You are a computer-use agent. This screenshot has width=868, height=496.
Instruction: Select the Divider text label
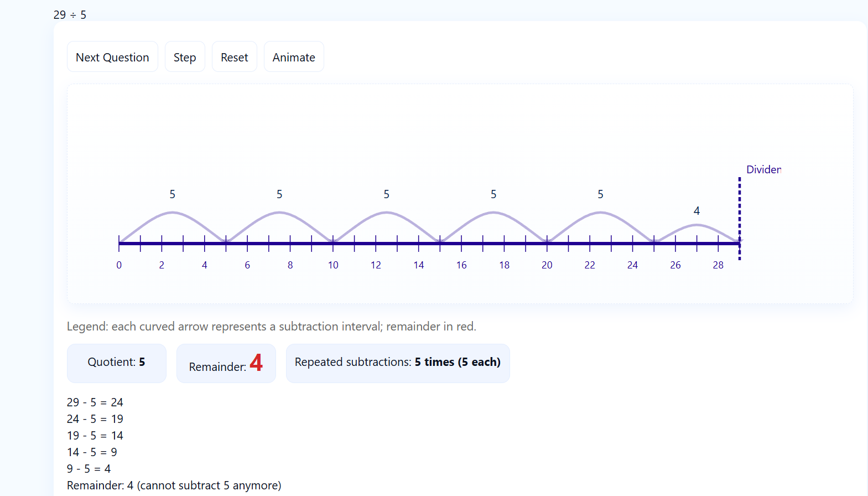coord(763,169)
